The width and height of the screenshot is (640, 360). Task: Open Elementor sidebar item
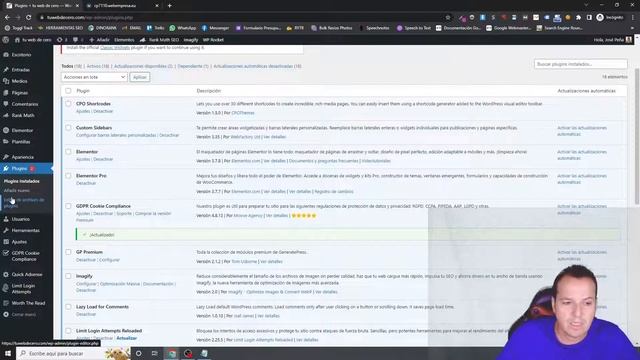22,131
